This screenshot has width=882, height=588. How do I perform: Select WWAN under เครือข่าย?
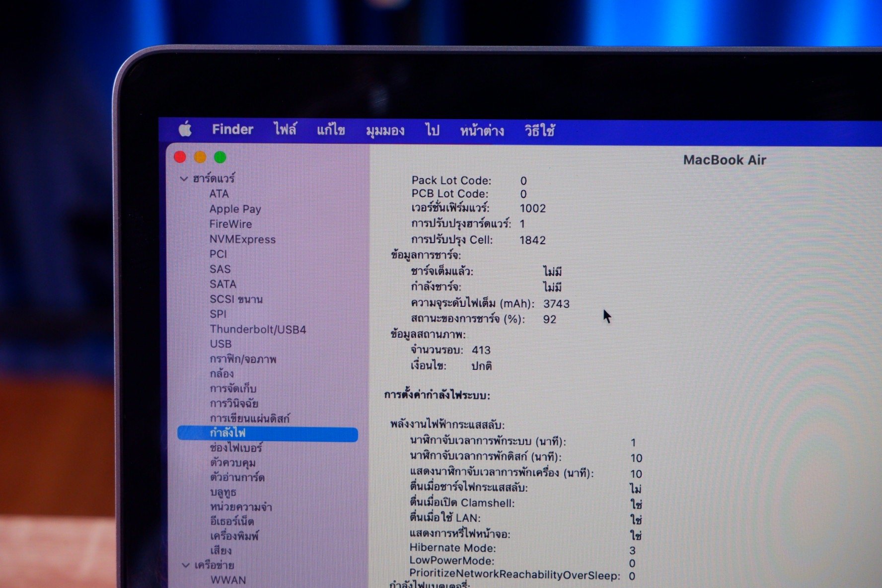pyautogui.click(x=228, y=580)
